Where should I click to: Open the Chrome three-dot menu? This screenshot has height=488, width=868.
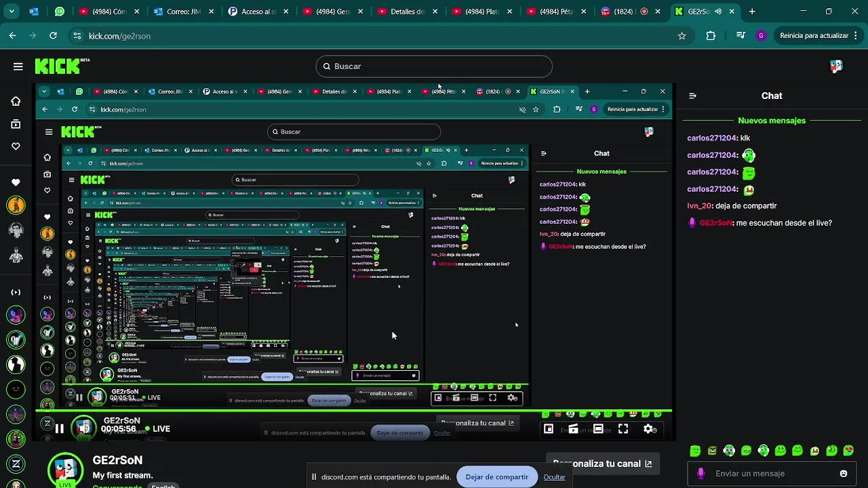point(855,36)
